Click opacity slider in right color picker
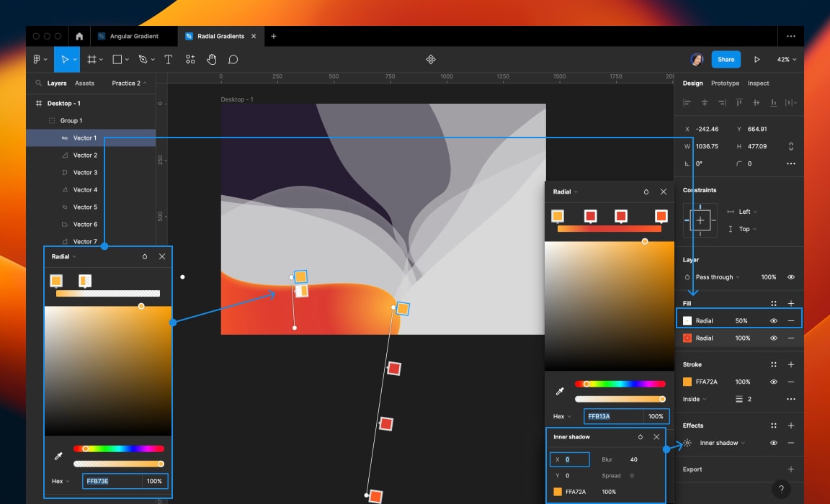Image resolution: width=830 pixels, height=504 pixels. pos(620,399)
